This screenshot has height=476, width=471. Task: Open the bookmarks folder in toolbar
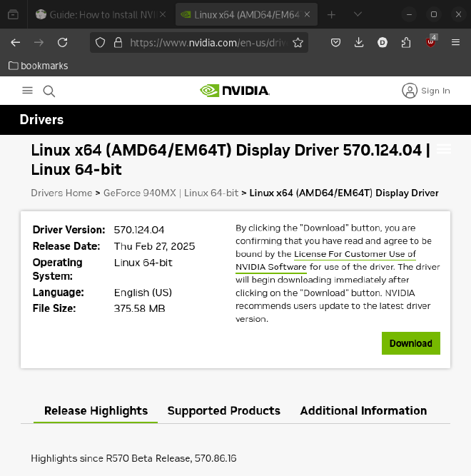(x=39, y=66)
